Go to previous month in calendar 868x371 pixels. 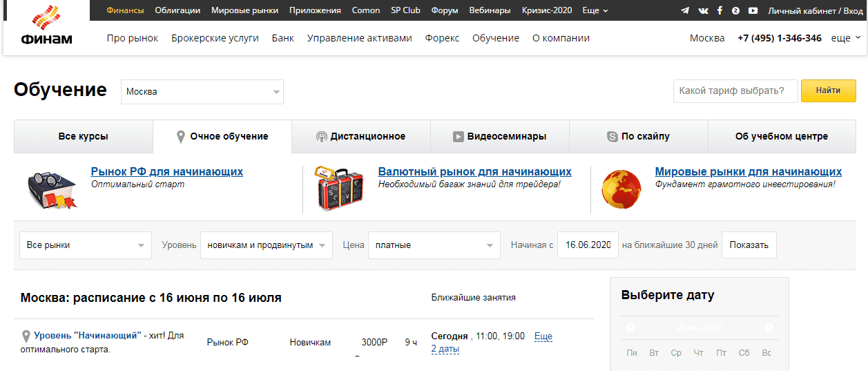(x=630, y=327)
